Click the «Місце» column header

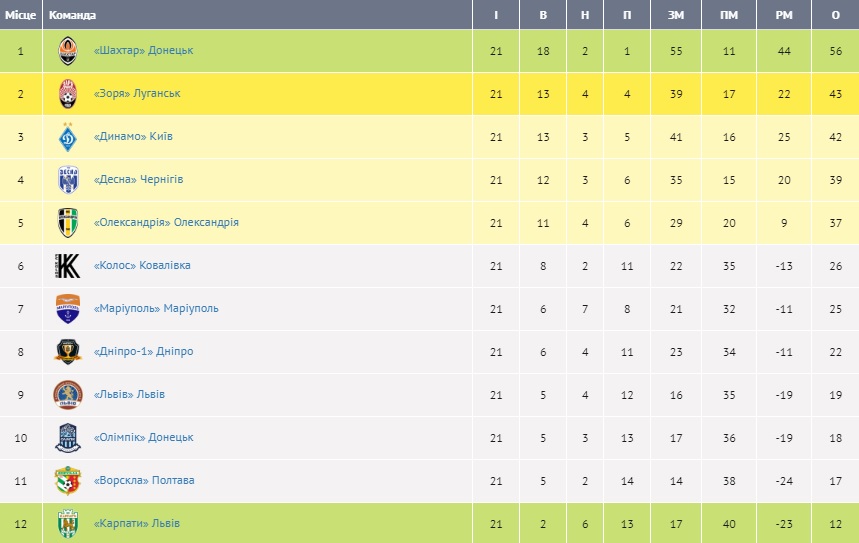21,15
